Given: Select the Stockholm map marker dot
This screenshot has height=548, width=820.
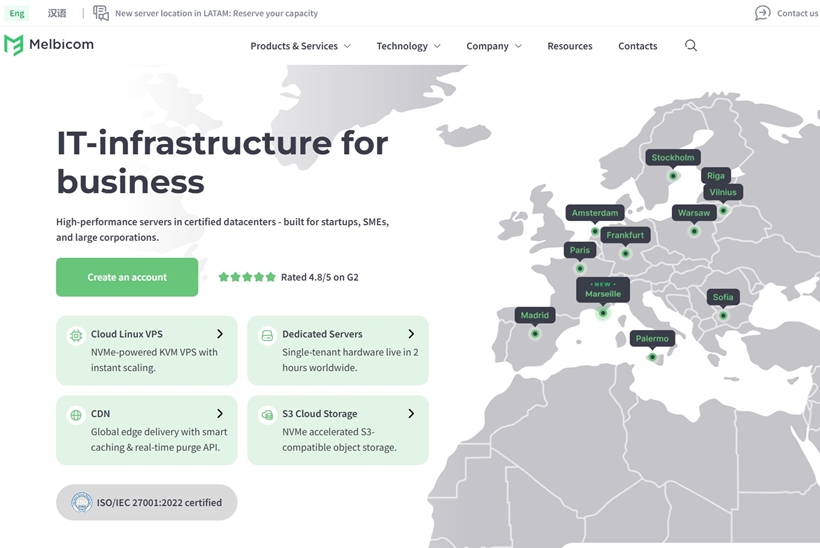Looking at the screenshot, I should pos(673,176).
